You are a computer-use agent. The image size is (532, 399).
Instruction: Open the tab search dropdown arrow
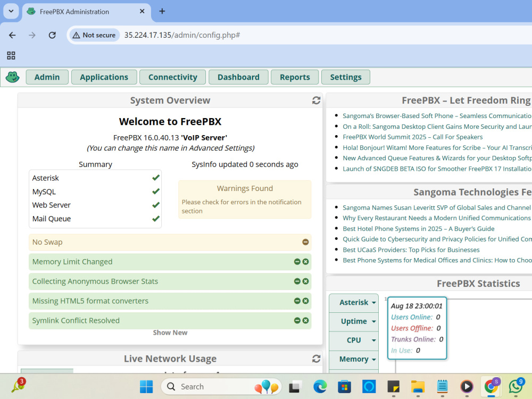pos(11,11)
